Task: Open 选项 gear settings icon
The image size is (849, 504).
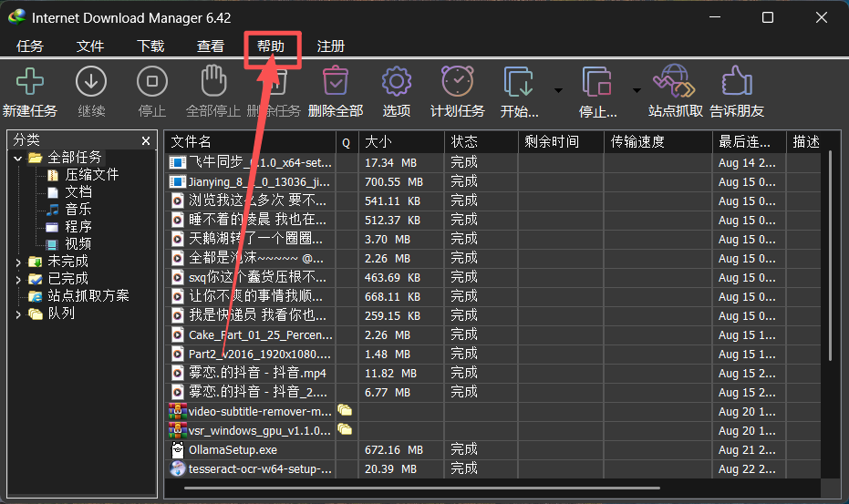Action: (397, 81)
